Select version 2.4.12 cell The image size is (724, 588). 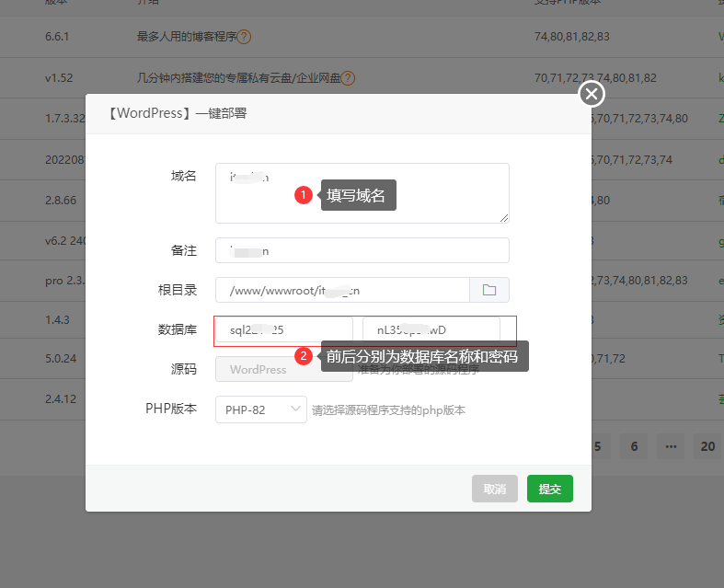[61, 399]
